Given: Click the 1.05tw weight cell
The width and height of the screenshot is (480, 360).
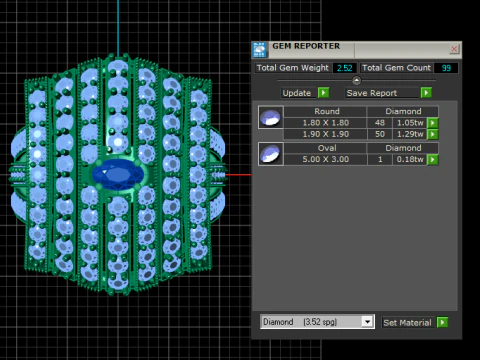Looking at the screenshot, I should pos(410,123).
